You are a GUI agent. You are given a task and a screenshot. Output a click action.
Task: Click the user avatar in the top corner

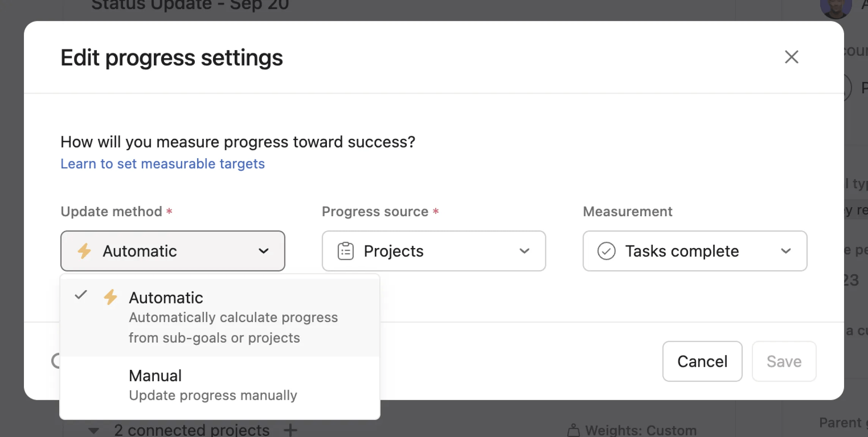tap(835, 8)
